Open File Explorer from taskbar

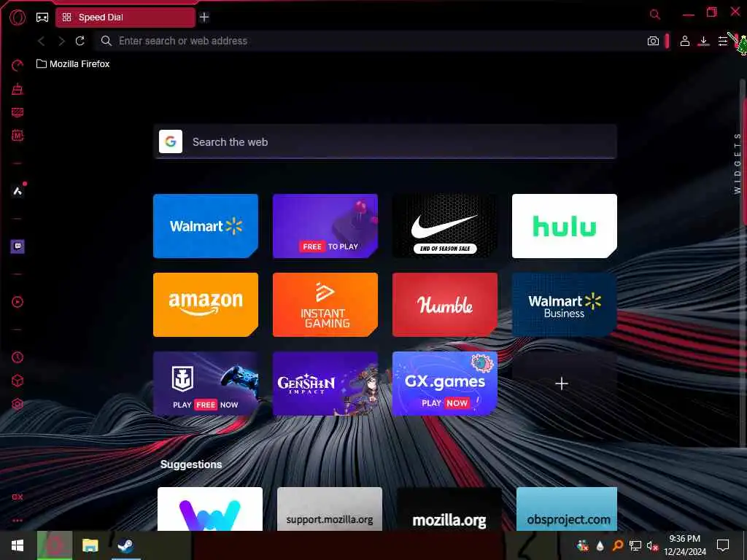[90, 545]
